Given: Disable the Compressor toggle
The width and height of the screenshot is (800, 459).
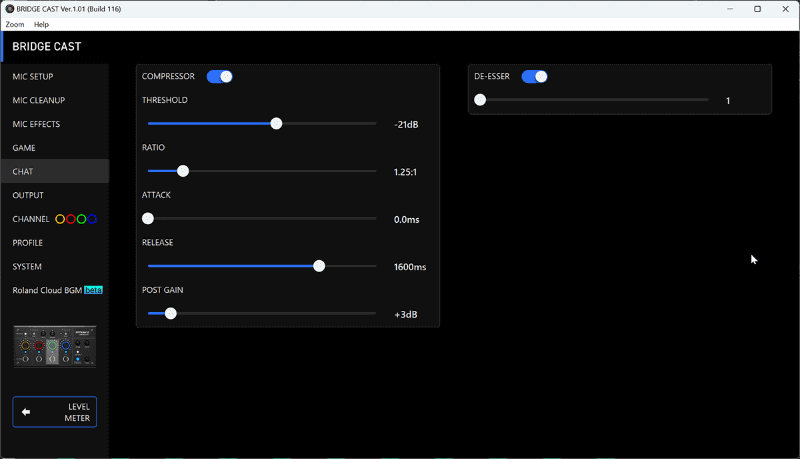Looking at the screenshot, I should pyautogui.click(x=220, y=76).
